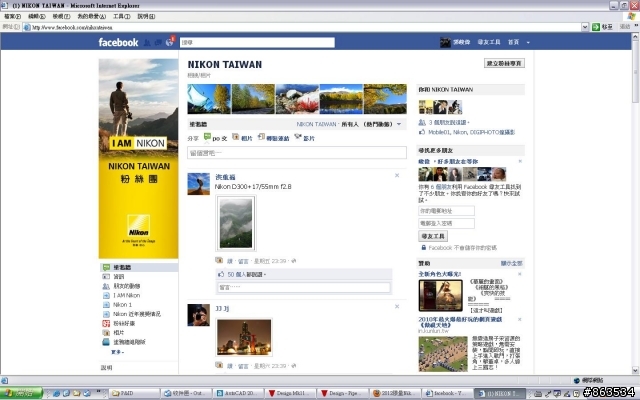This screenshot has width=640, height=400.
Task: Click the facebook logo
Action: click(x=118, y=42)
